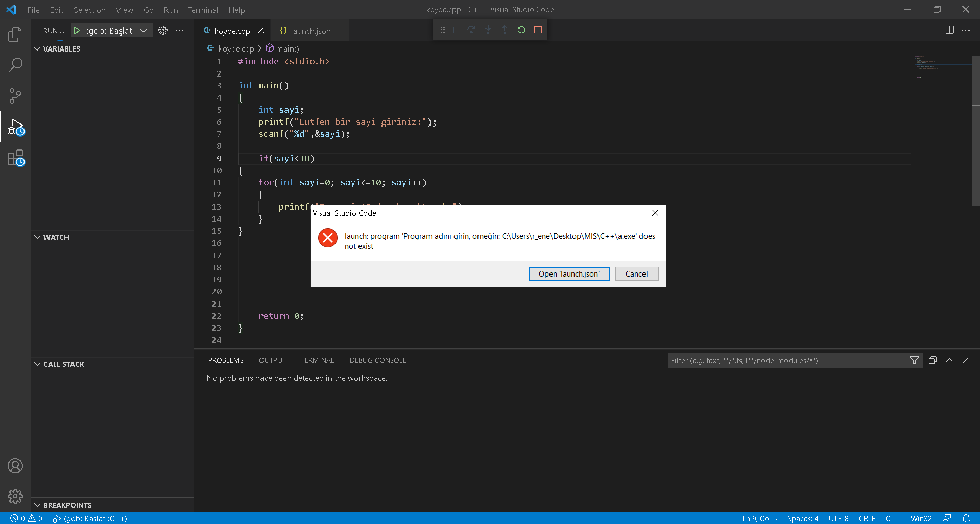
Task: Click the Open 'launch.json' button
Action: pos(569,274)
